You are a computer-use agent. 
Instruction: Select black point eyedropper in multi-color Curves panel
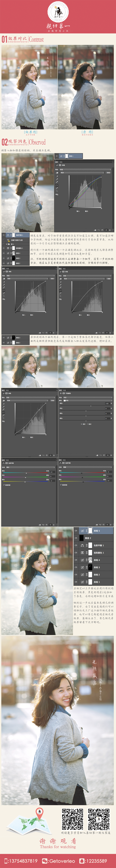pos(57,176)
